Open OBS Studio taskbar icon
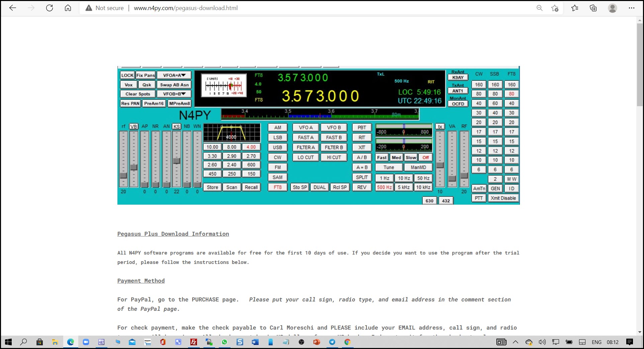 pyautogui.click(x=301, y=342)
